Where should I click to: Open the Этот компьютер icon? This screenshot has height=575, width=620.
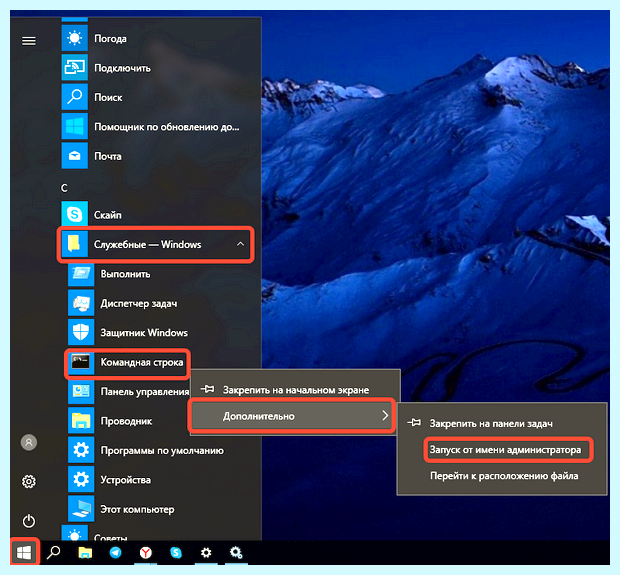click(x=81, y=509)
